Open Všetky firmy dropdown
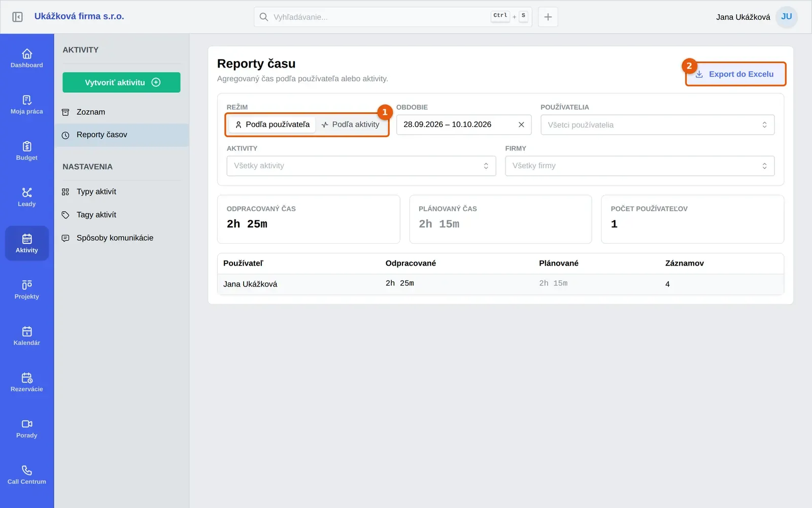This screenshot has height=508, width=812. tap(640, 166)
